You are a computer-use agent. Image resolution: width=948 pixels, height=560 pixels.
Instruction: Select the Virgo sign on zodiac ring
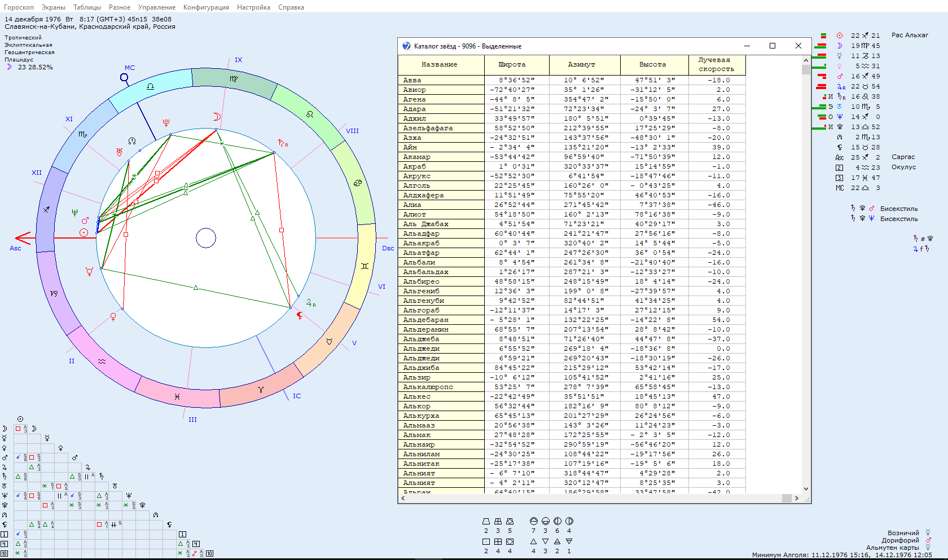pos(234,79)
